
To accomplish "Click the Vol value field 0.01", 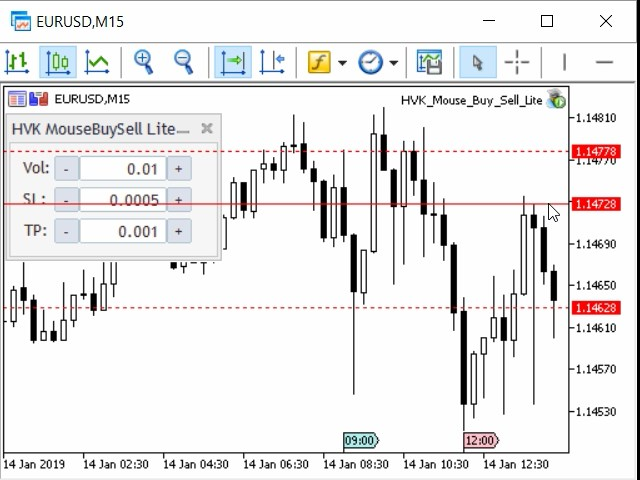I will (x=123, y=169).
